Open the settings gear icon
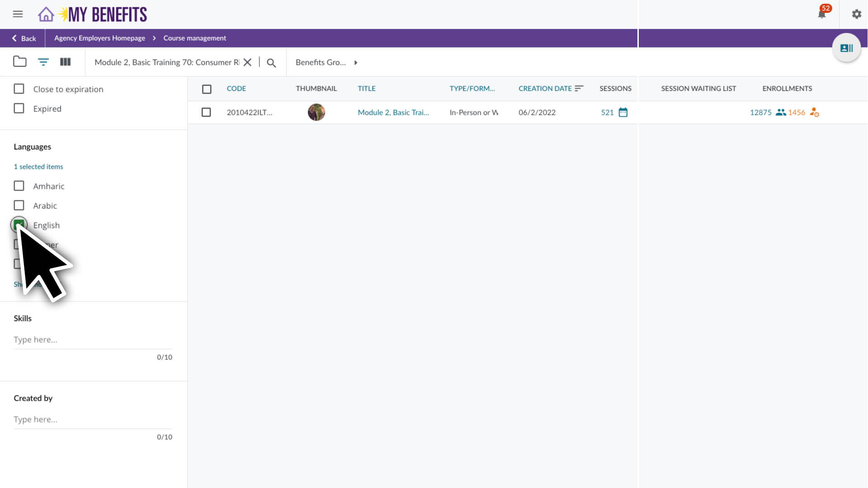This screenshot has width=868, height=488. [x=856, y=14]
